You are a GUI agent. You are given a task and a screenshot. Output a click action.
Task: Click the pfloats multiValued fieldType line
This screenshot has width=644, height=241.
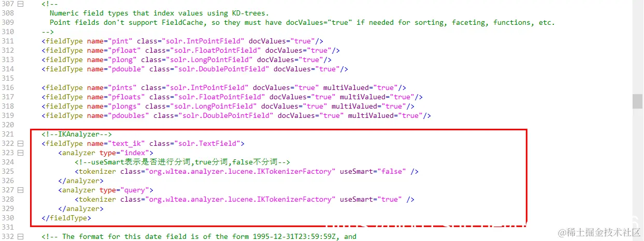pos(232,97)
